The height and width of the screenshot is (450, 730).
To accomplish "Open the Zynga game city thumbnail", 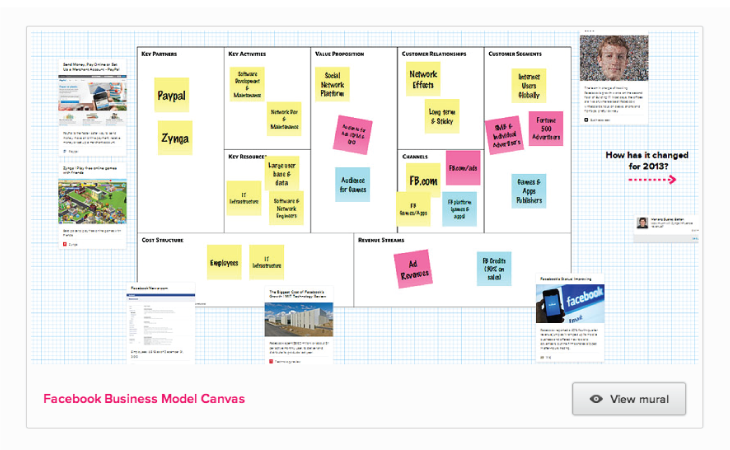I will (92, 201).
